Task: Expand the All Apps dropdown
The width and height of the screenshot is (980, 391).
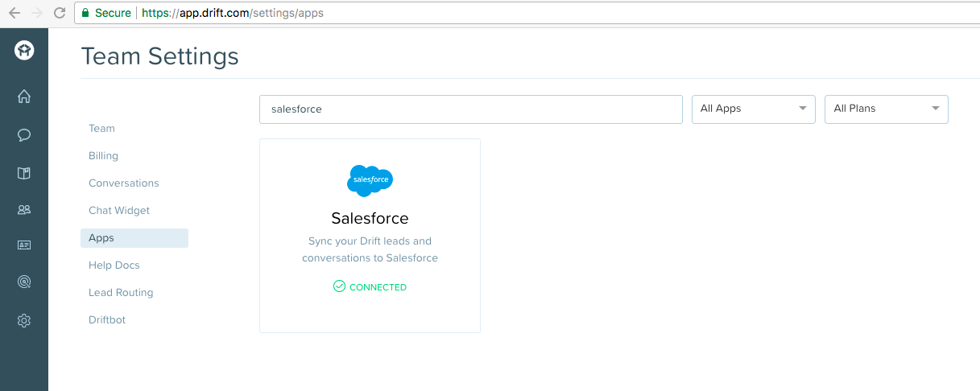Action: [x=754, y=109]
